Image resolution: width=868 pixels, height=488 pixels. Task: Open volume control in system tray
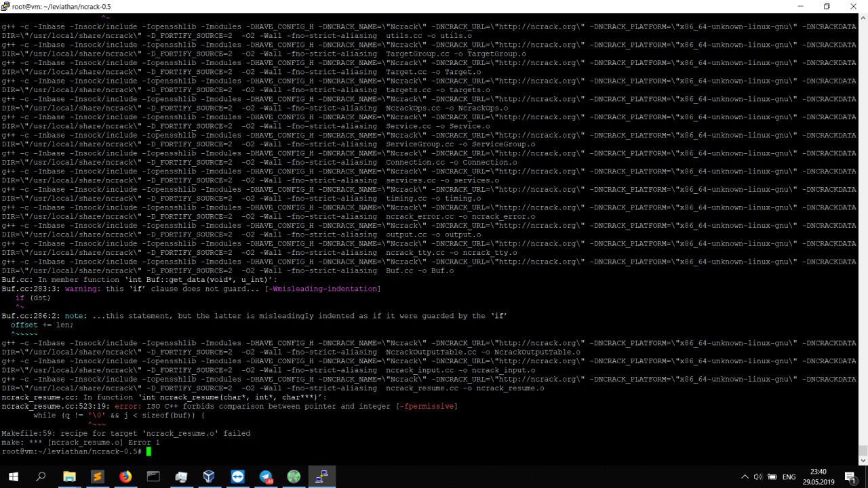pos(758,476)
